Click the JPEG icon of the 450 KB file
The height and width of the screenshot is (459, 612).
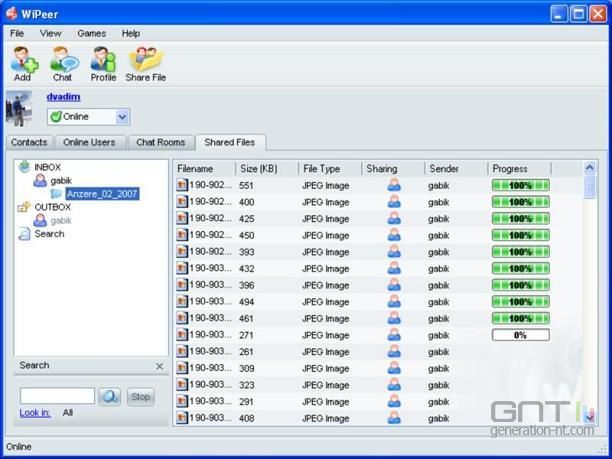point(182,235)
